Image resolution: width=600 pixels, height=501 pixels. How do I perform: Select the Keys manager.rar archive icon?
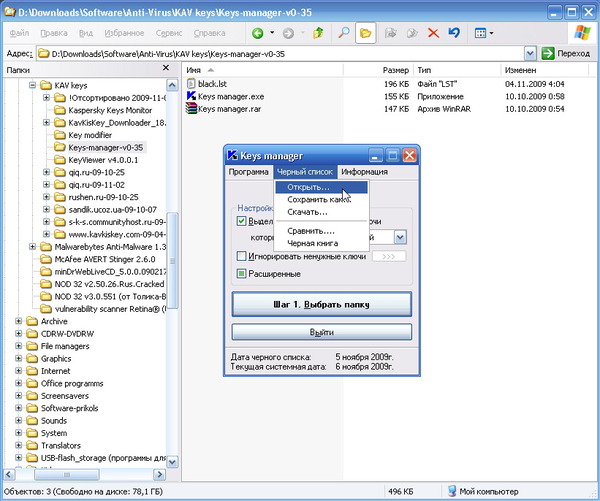191,109
